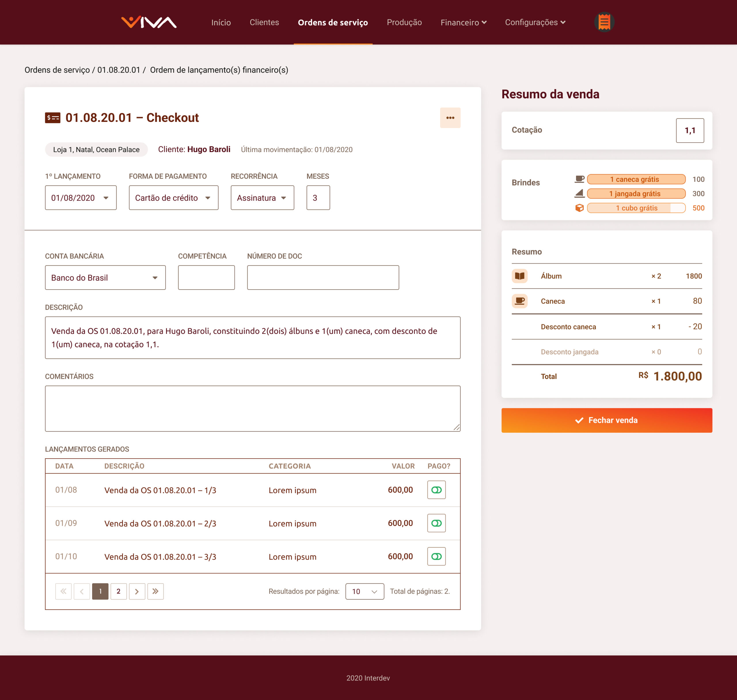Open the Recorrência Assinatura dropdown
The height and width of the screenshot is (700, 737).
pos(263,198)
